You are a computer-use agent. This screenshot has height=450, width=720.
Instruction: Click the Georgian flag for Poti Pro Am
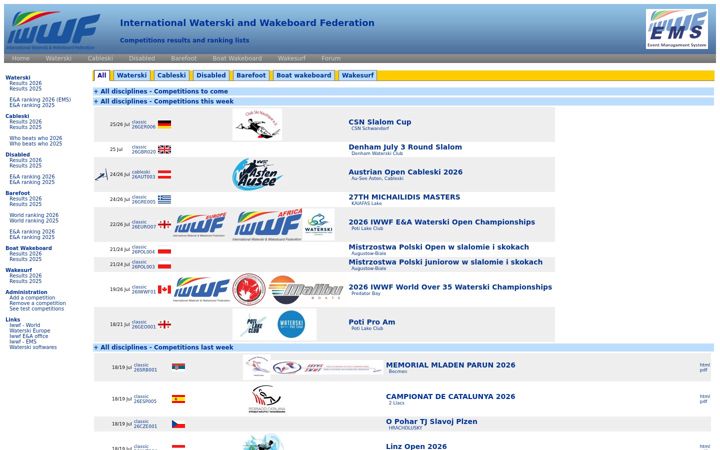click(164, 325)
